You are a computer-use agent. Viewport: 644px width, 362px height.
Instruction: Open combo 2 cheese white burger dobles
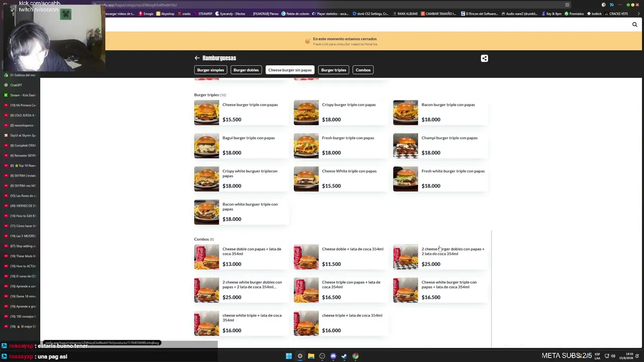(x=242, y=290)
